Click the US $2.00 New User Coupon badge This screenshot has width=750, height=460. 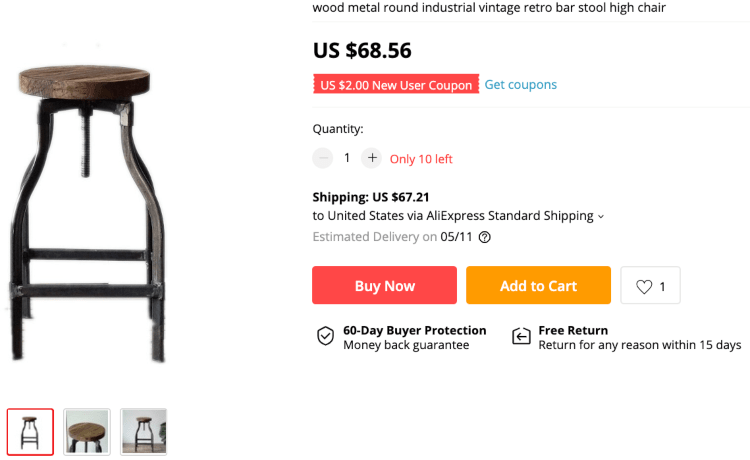[396, 85]
